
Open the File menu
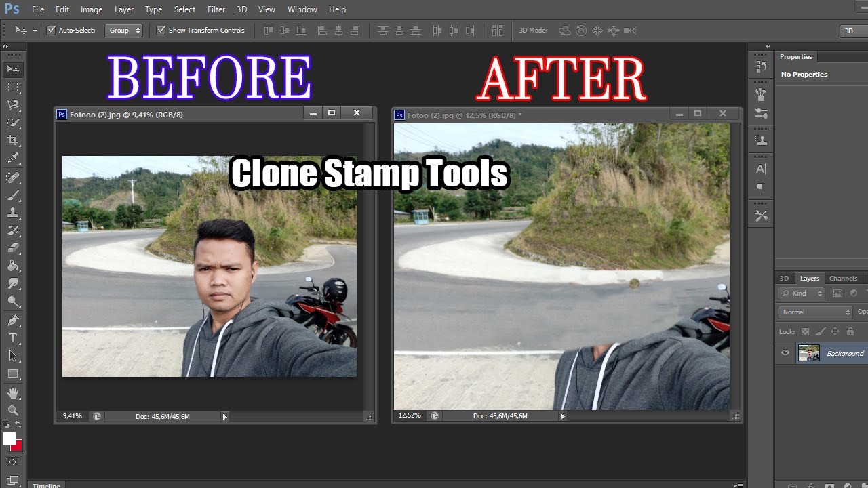[x=38, y=9]
